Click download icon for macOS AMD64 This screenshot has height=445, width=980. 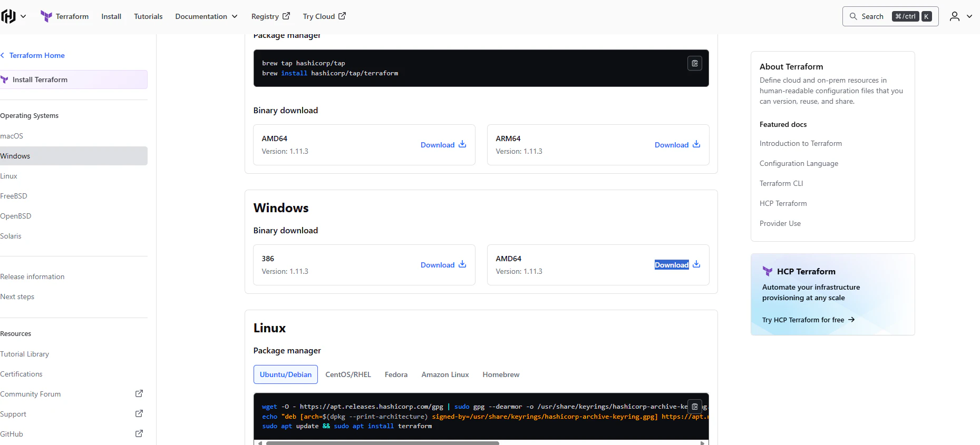coord(462,144)
